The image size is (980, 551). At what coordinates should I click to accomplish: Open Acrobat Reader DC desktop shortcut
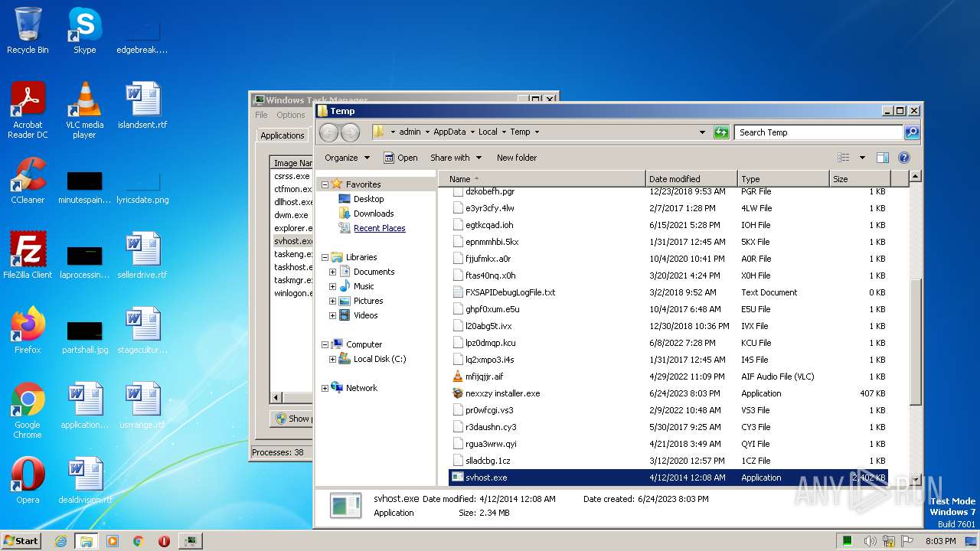(x=28, y=110)
